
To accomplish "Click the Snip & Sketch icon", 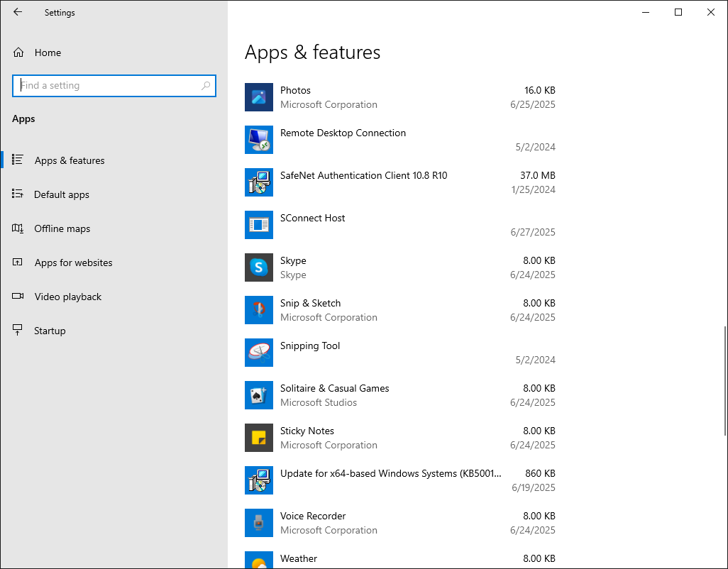I will 258,310.
